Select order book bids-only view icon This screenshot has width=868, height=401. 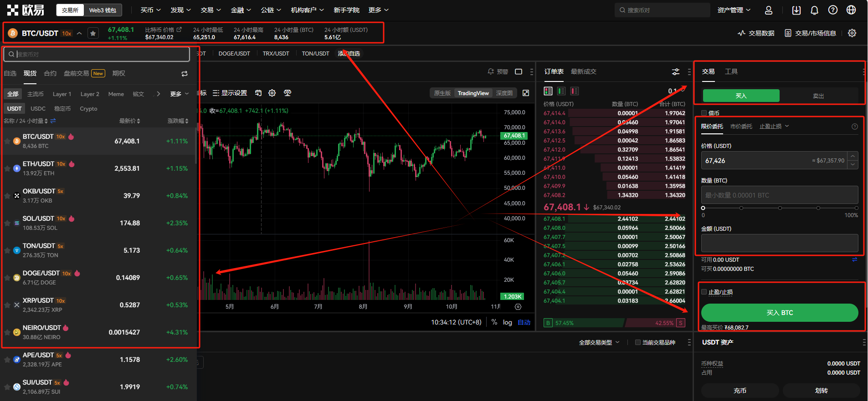click(561, 91)
